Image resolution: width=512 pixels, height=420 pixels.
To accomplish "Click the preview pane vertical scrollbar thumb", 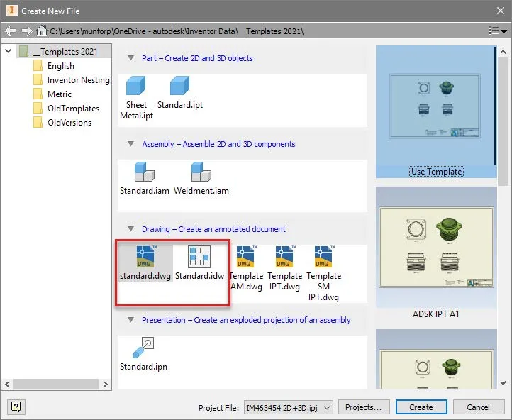I will tap(503, 121).
